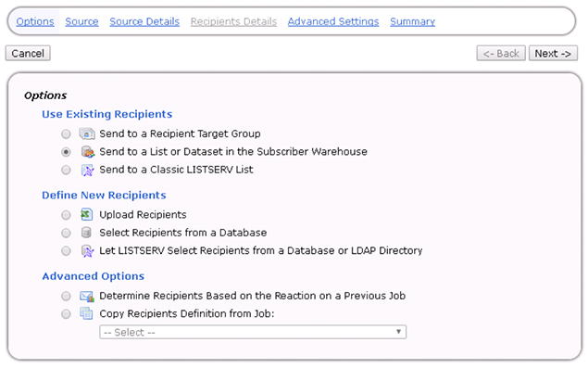The height and width of the screenshot is (368, 588).
Task: Click the Reaction on Previous Job envelope icon
Action: tap(87, 297)
